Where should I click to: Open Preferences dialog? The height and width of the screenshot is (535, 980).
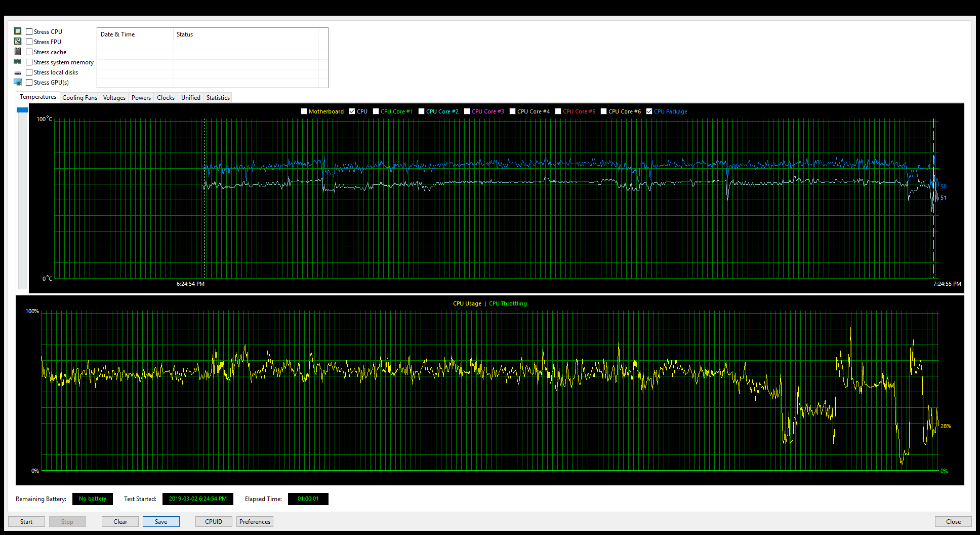pos(255,522)
